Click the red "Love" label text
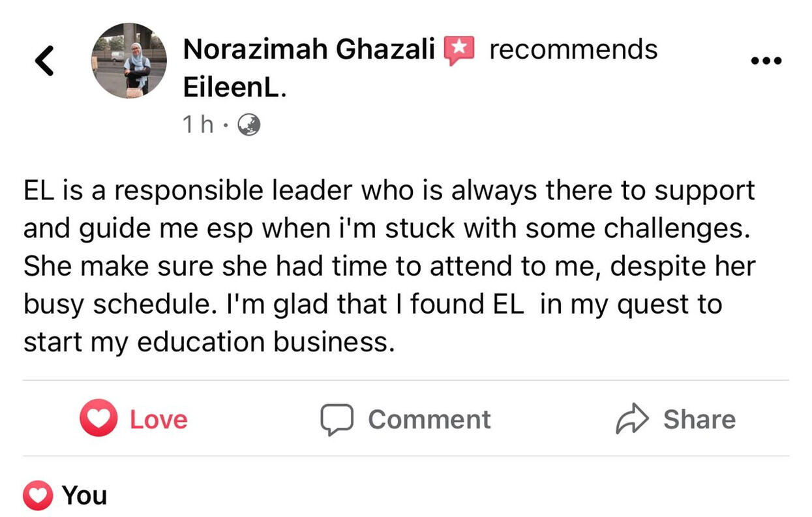Viewport: 812px width, 517px height. click(158, 419)
